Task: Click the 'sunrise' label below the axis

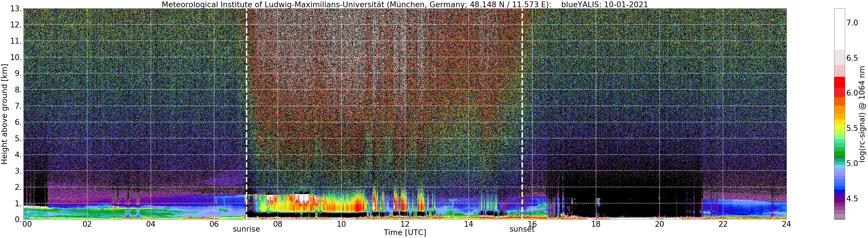Action: click(x=246, y=229)
